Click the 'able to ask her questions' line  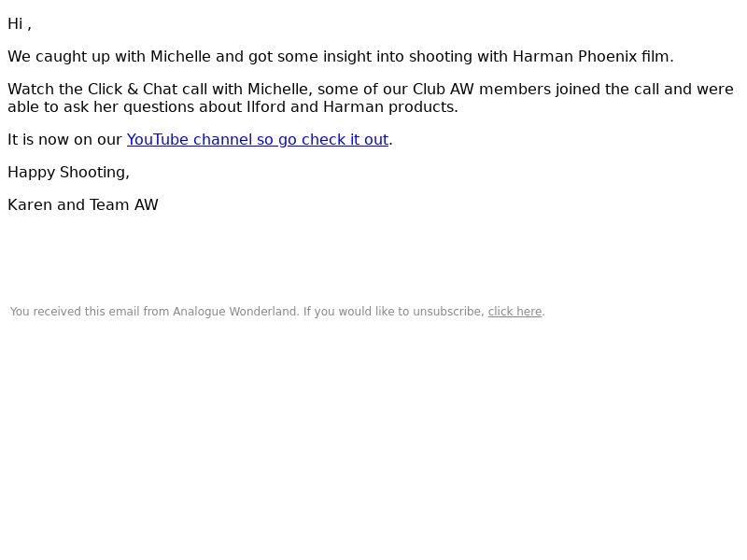pos(233,107)
